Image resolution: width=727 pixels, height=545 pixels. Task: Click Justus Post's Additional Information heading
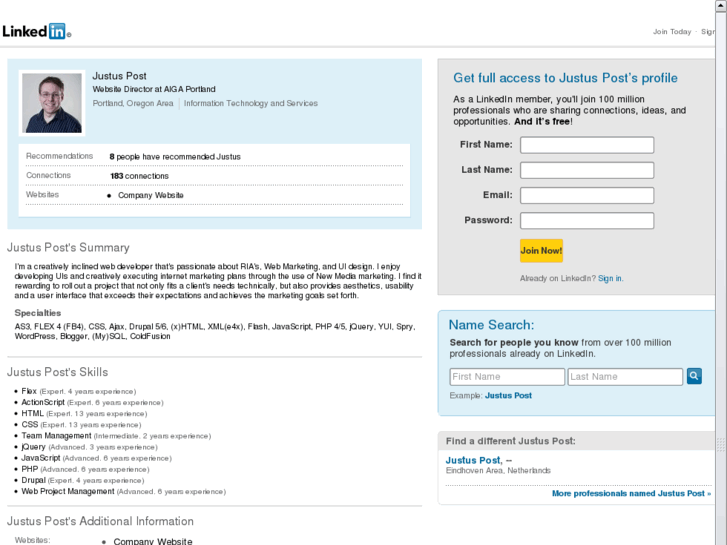click(100, 521)
